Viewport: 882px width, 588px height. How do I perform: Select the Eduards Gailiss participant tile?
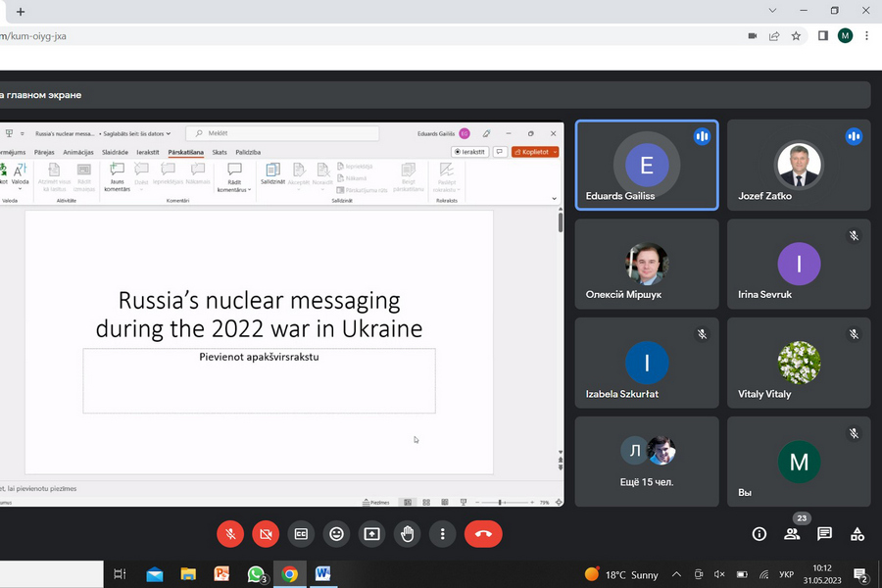tap(646, 165)
